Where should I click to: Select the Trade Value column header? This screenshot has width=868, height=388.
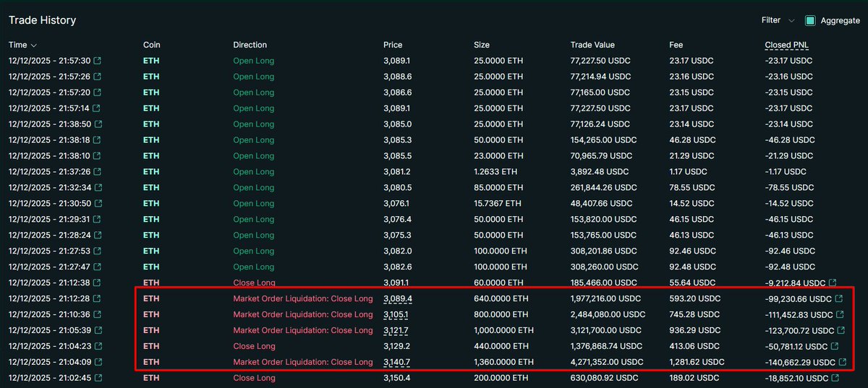[x=592, y=45]
